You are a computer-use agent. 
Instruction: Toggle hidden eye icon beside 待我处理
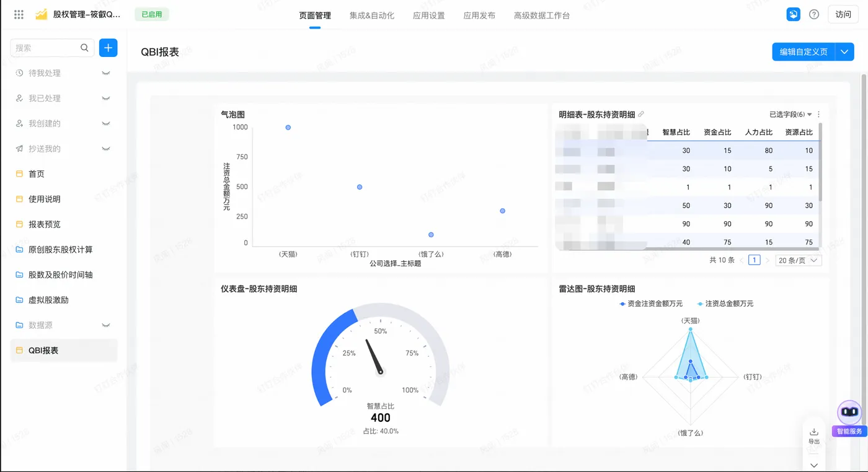coord(105,73)
